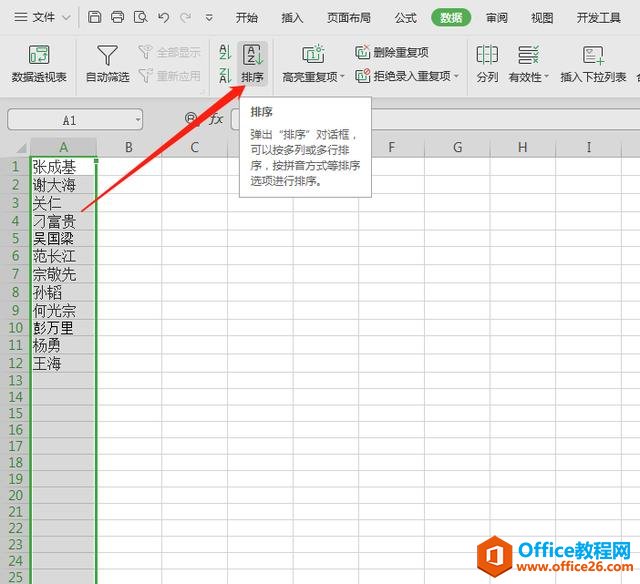Enable 自动筛选 auto filter
This screenshot has height=584, width=640.
tap(107, 64)
